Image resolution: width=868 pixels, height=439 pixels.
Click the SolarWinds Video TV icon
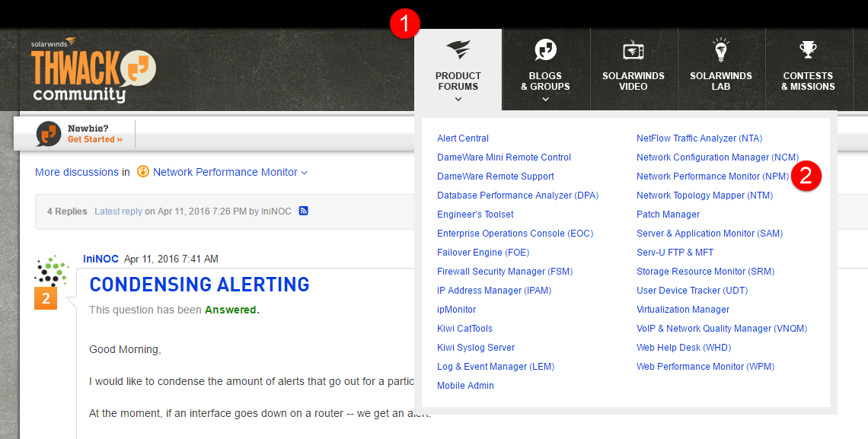(x=633, y=51)
